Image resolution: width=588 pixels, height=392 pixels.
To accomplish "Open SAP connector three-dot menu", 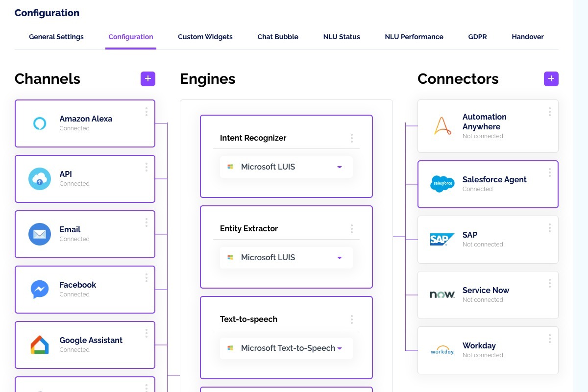I will [549, 228].
